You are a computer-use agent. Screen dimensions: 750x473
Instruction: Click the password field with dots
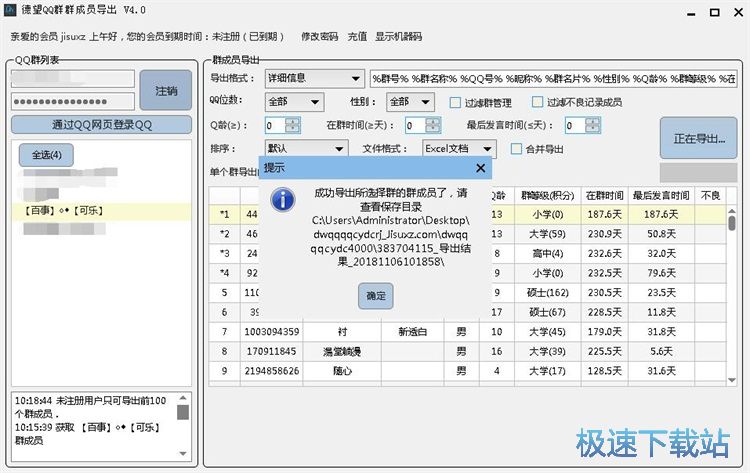point(73,101)
